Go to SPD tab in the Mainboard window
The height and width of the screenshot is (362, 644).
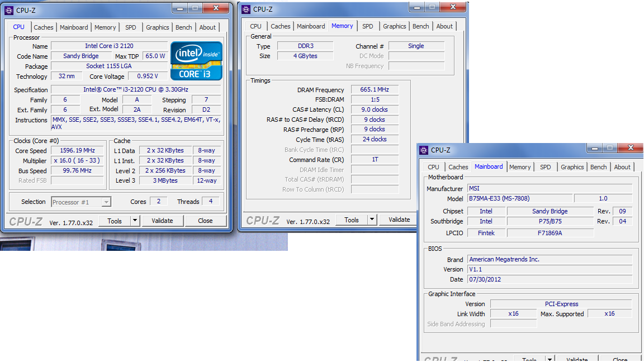(546, 166)
